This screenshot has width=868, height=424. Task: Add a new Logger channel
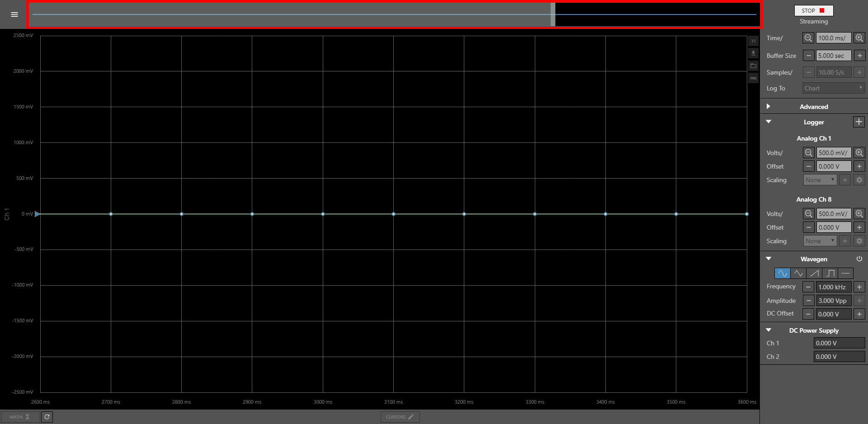(x=859, y=122)
